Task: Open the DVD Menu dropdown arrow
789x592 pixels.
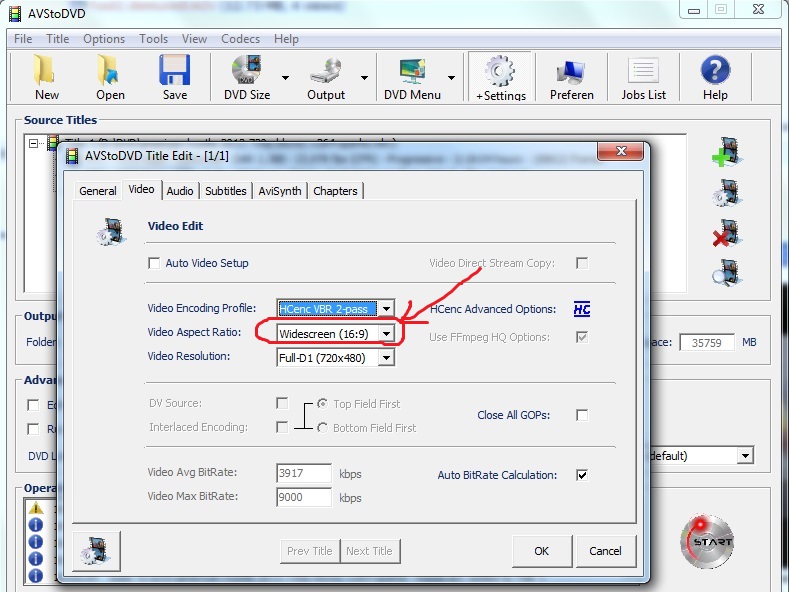Action: tap(451, 78)
